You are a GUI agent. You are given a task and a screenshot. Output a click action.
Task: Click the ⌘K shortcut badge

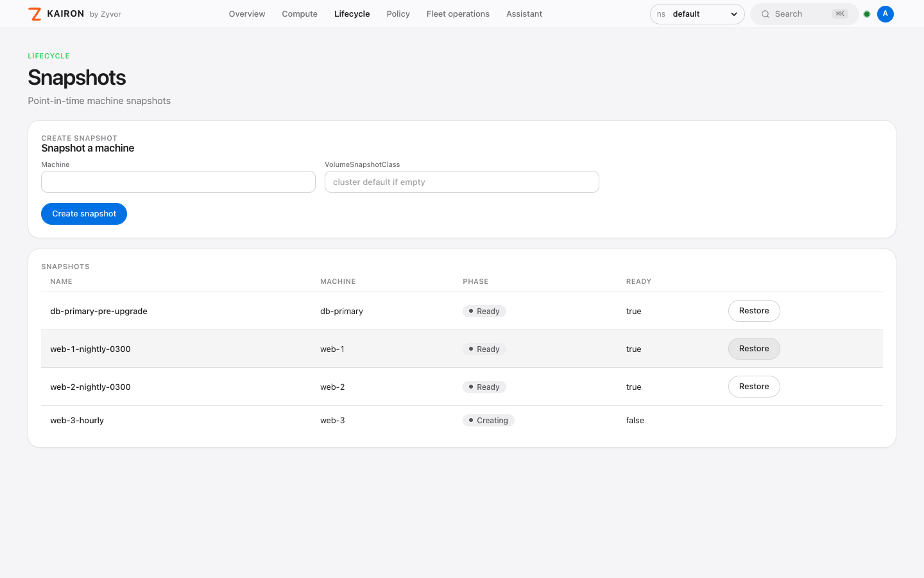pos(840,14)
